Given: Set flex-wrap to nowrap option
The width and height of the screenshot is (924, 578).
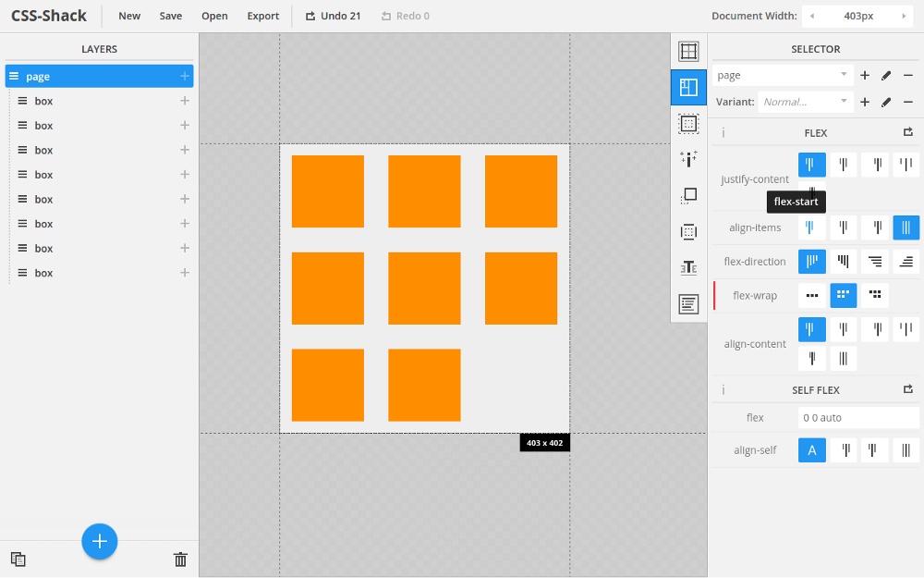Looking at the screenshot, I should tap(812, 296).
